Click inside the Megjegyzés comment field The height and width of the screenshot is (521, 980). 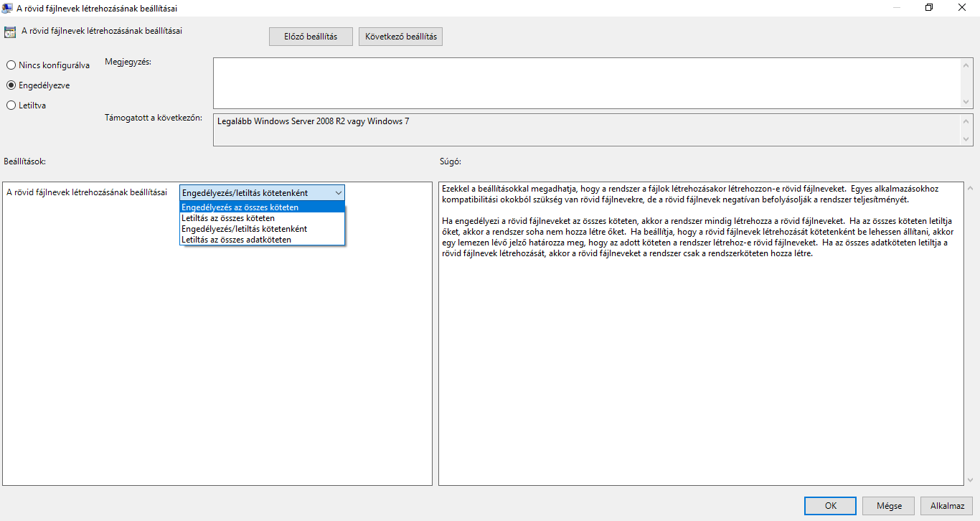(x=585, y=83)
